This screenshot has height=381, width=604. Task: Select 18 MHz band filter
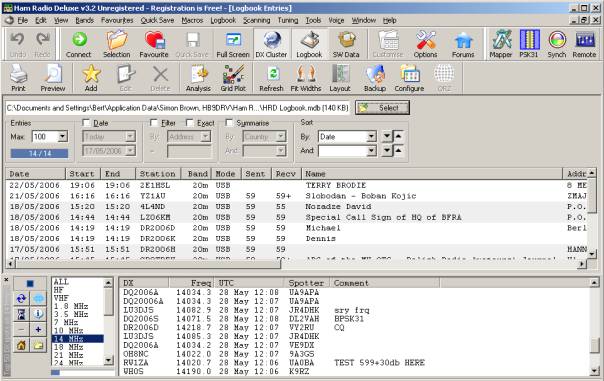[x=77, y=347]
